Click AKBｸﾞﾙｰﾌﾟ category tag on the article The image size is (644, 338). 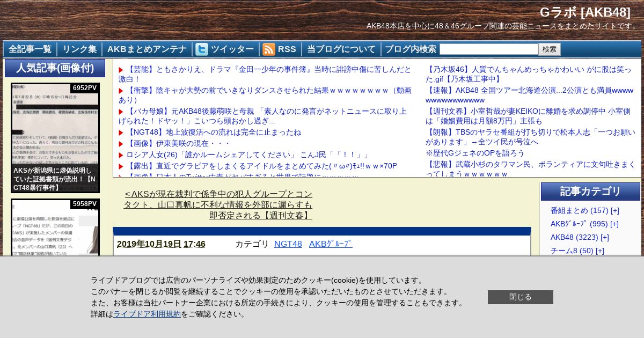point(331,244)
